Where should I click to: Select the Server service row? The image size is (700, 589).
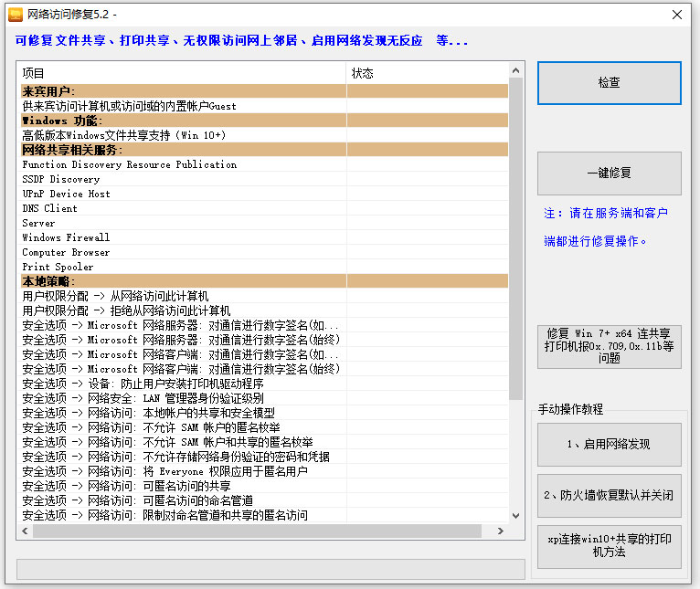tap(264, 223)
